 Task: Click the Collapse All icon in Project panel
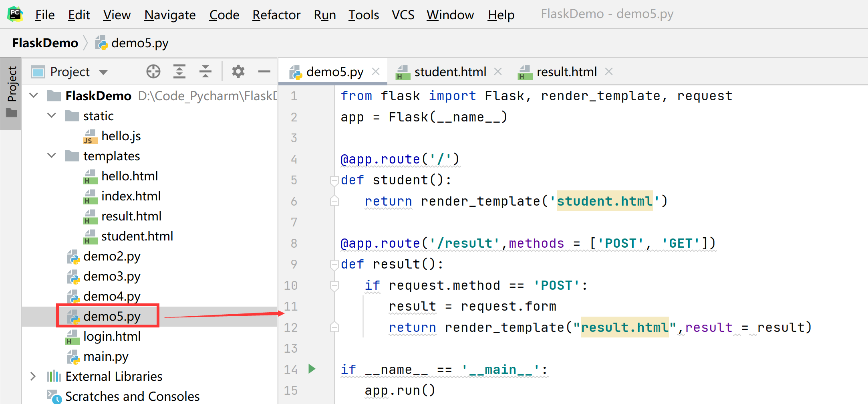point(205,72)
